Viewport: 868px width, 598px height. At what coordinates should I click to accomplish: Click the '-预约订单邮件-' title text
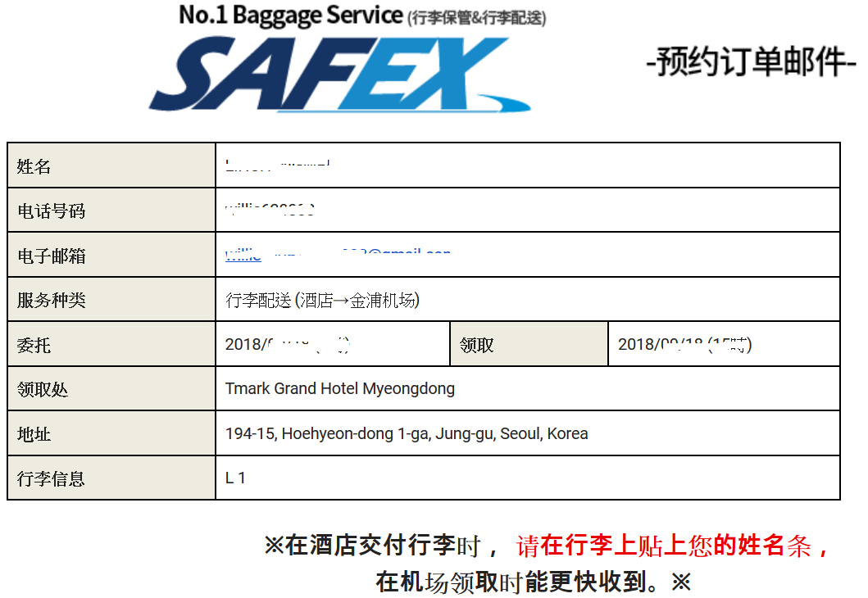(751, 61)
